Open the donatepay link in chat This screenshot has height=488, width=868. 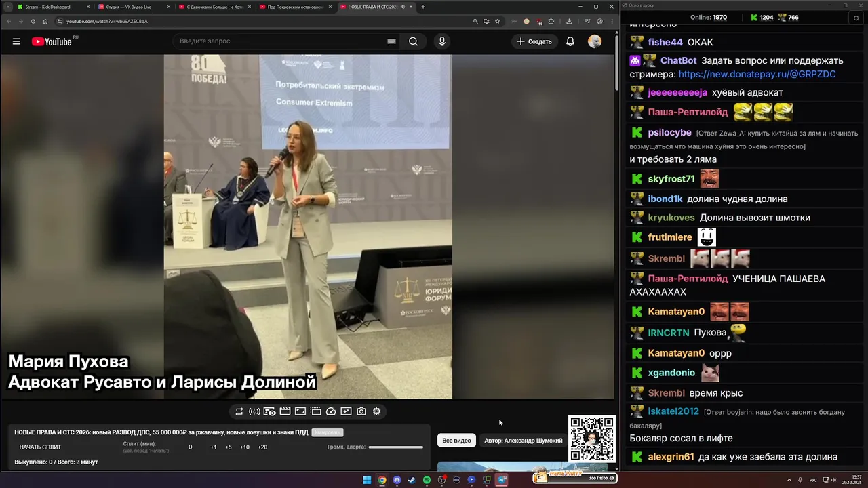pyautogui.click(x=757, y=74)
